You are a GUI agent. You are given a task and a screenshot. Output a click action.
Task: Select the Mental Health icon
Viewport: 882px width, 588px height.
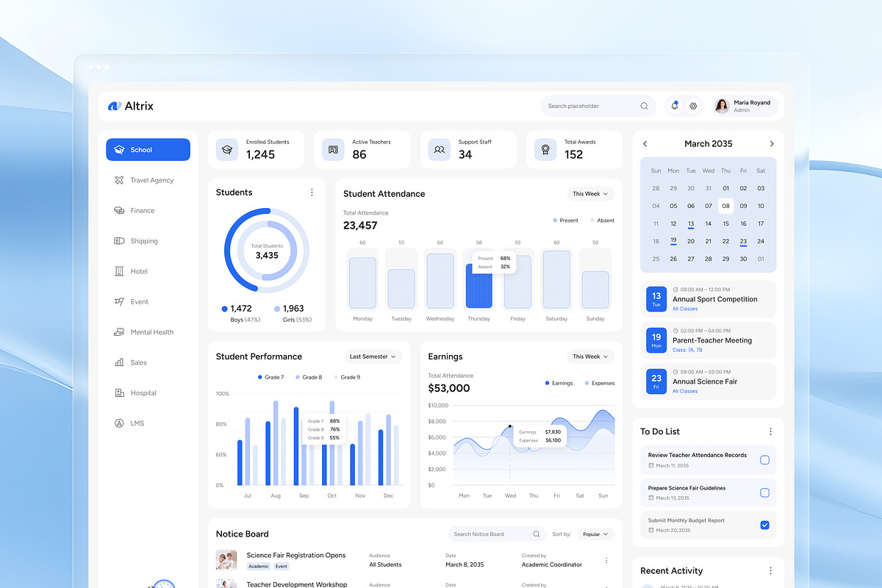pyautogui.click(x=119, y=332)
